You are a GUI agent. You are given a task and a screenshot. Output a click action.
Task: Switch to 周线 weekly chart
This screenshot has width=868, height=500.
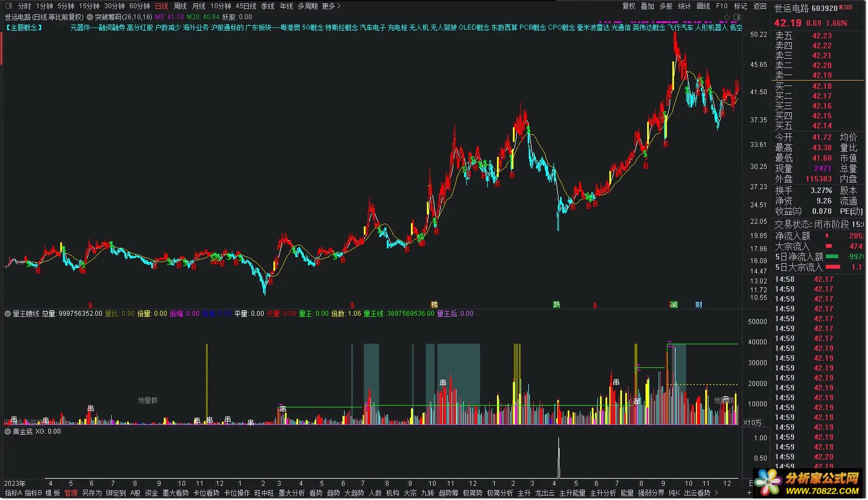pos(180,6)
